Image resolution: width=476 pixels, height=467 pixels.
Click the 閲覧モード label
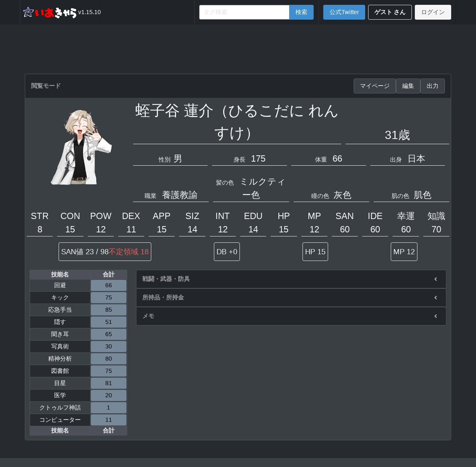(46, 86)
